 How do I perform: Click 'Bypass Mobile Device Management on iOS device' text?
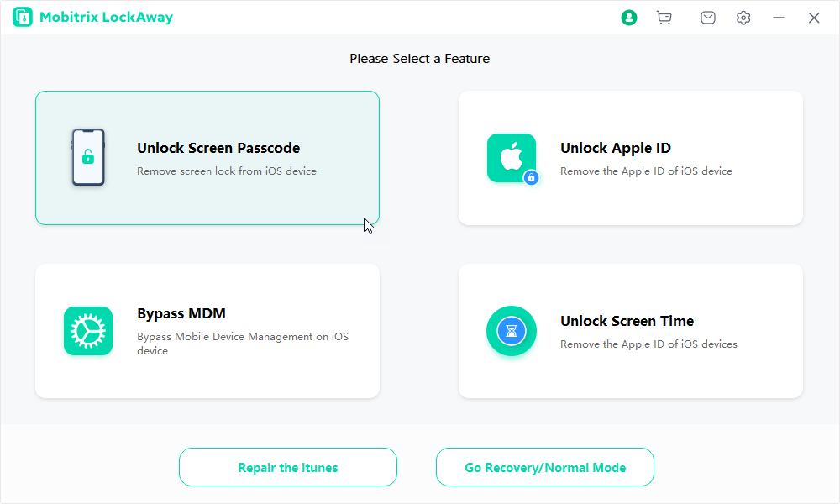click(x=243, y=344)
